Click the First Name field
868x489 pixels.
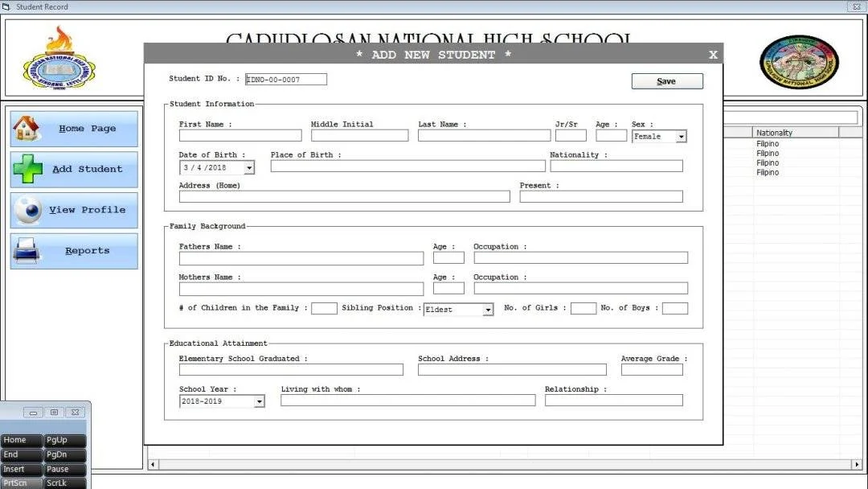tap(240, 135)
